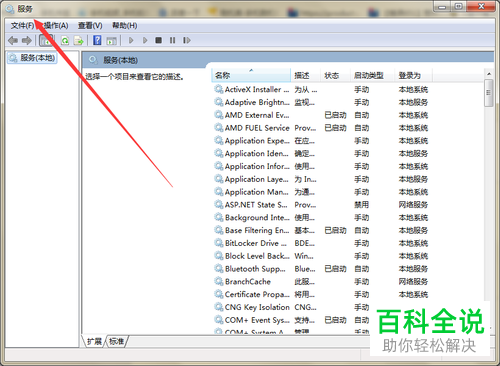Click the Pause service icon

coord(172,40)
